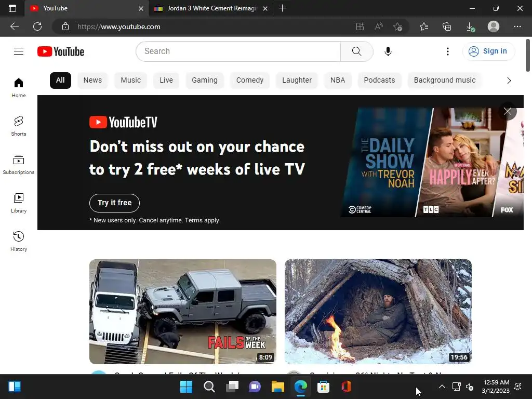Select the NBA filter chip
Image resolution: width=532 pixels, height=399 pixels.
(338, 81)
